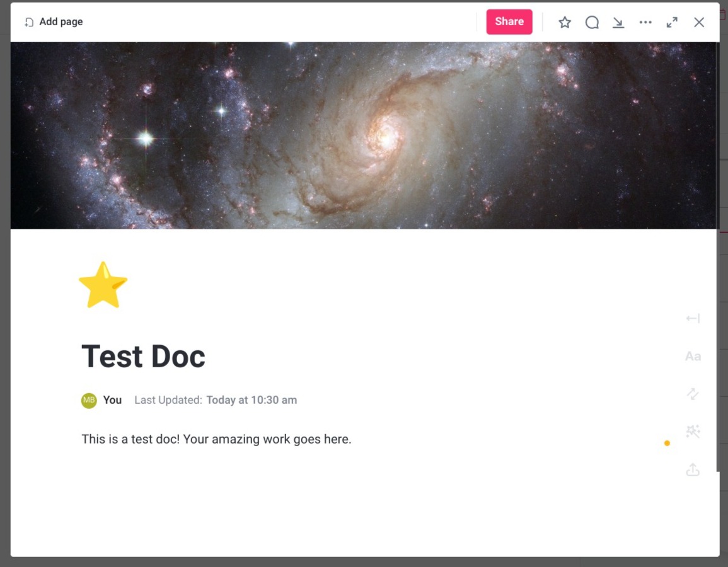Image resolution: width=728 pixels, height=567 pixels.
Task: Click the download arrow icon in header
Action: pos(618,22)
